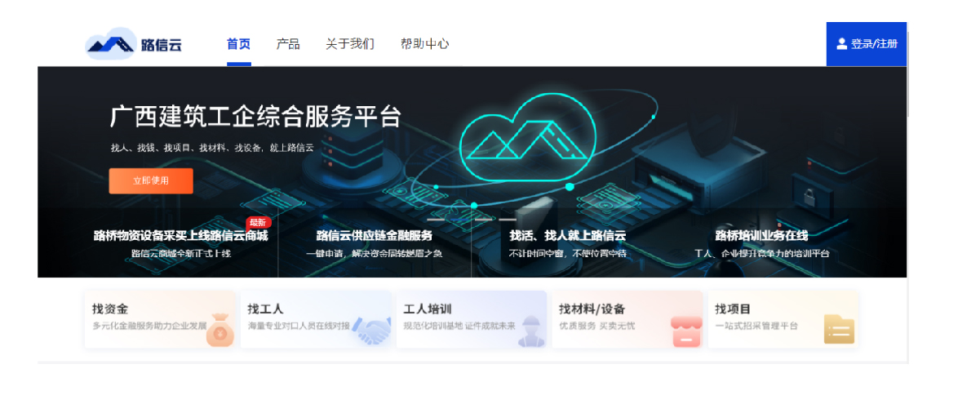The width and height of the screenshot is (980, 409).
Task: Select the 路信云供应链金融服务 banner item
Action: pos(375,243)
